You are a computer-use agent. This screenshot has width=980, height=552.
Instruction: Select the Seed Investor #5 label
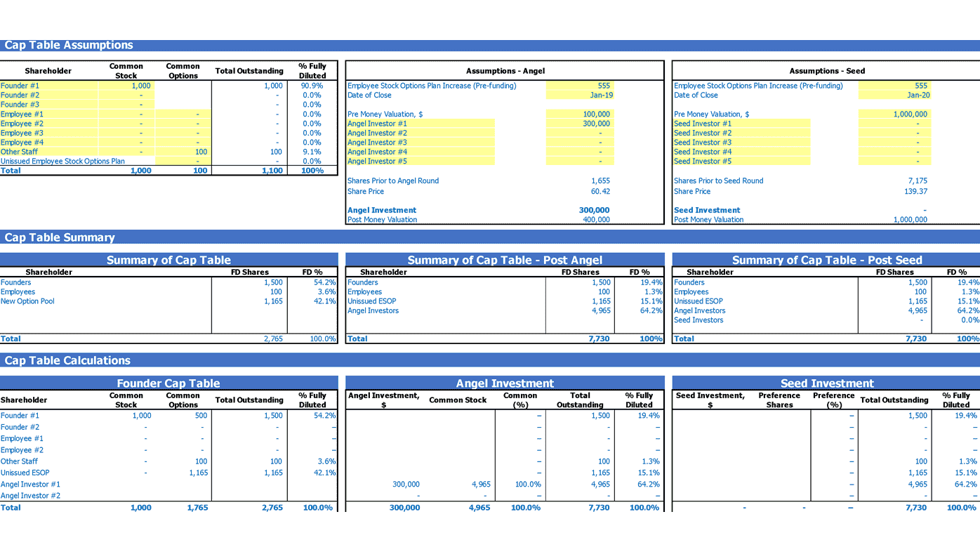point(703,161)
